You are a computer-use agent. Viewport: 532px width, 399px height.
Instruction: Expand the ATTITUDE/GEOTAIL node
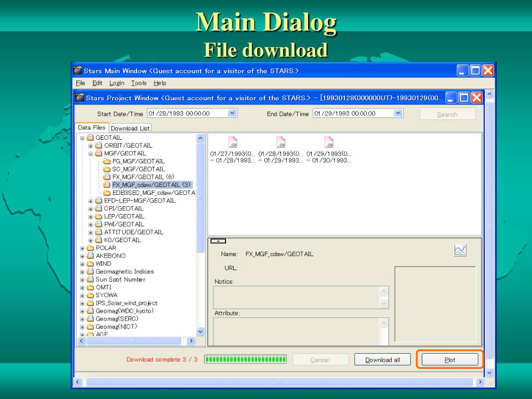pos(90,232)
